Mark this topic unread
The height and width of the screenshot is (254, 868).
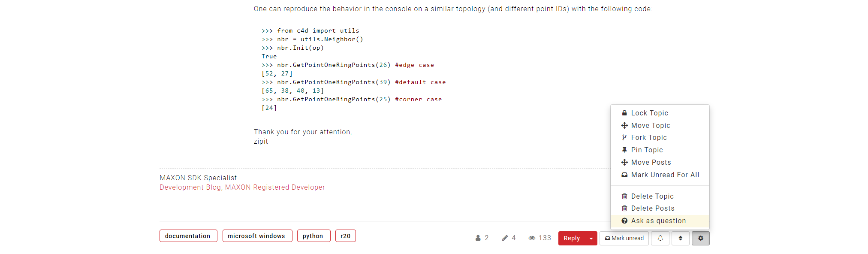pyautogui.click(x=624, y=238)
